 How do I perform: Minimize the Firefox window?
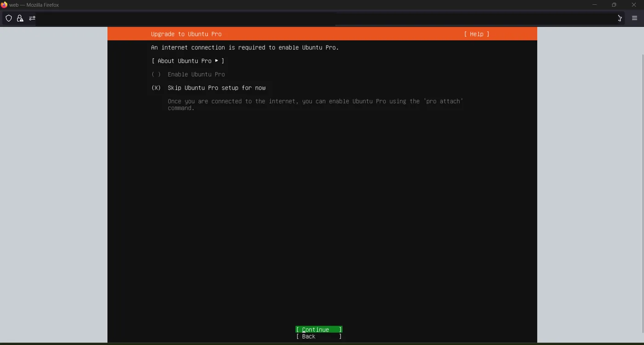click(x=594, y=5)
